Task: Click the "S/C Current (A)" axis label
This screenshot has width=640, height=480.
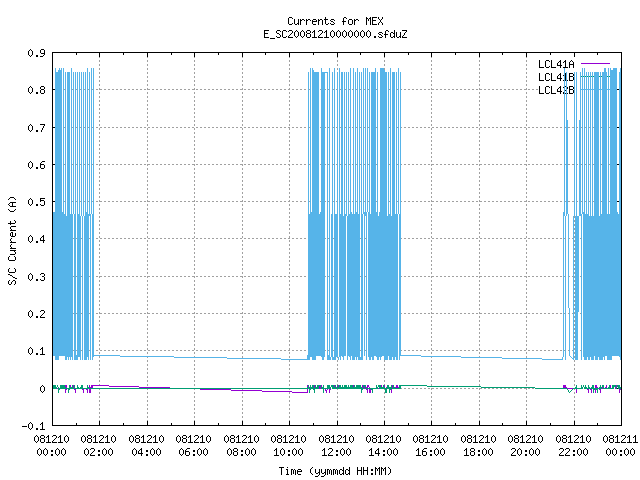Action: click(12, 240)
